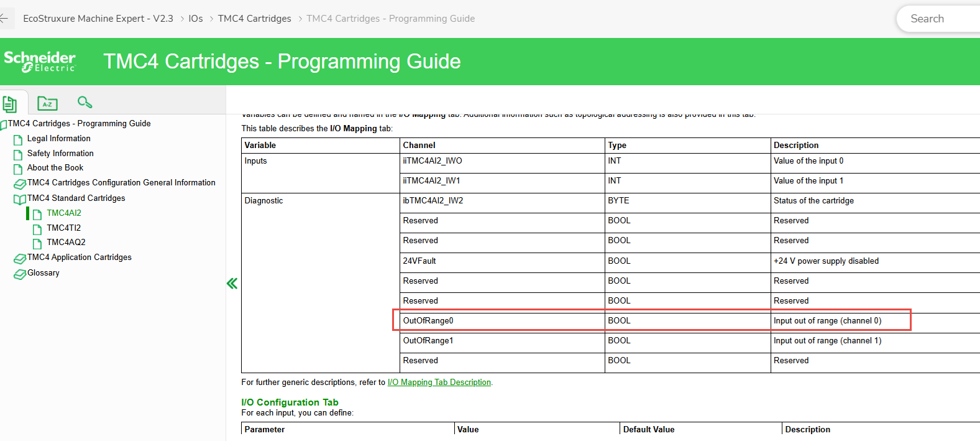Click the About the Book page icon
Screen dimensions: 980x441
18,169
